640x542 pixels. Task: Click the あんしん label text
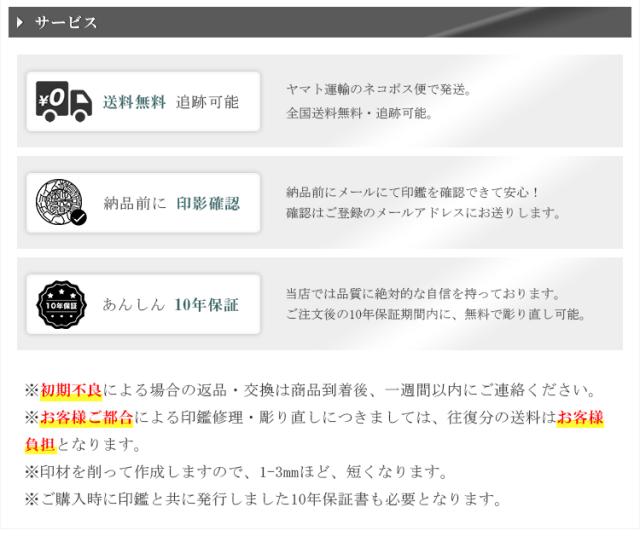(x=133, y=304)
